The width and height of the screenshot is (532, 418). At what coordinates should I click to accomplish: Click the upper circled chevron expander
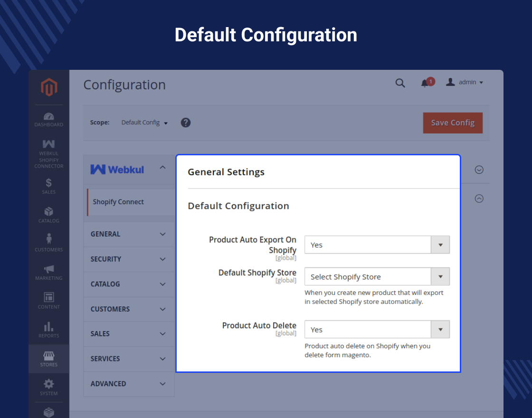479,170
